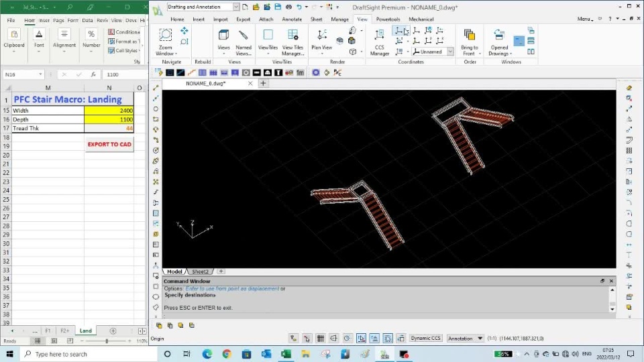Switch to Sheet2 layout tab
Image resolution: width=644 pixels, height=362 pixels.
[x=200, y=271]
